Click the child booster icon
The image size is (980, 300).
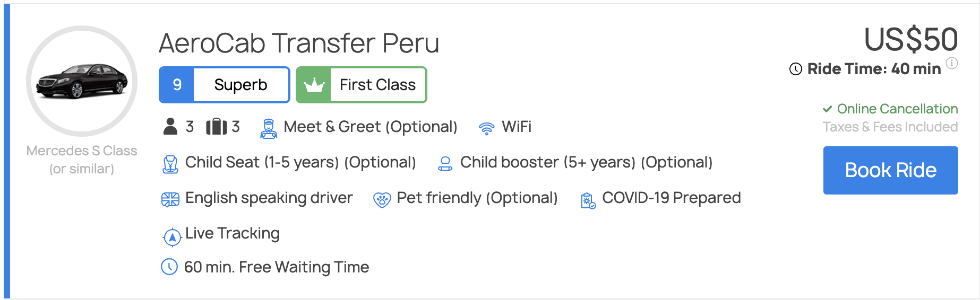tap(445, 164)
